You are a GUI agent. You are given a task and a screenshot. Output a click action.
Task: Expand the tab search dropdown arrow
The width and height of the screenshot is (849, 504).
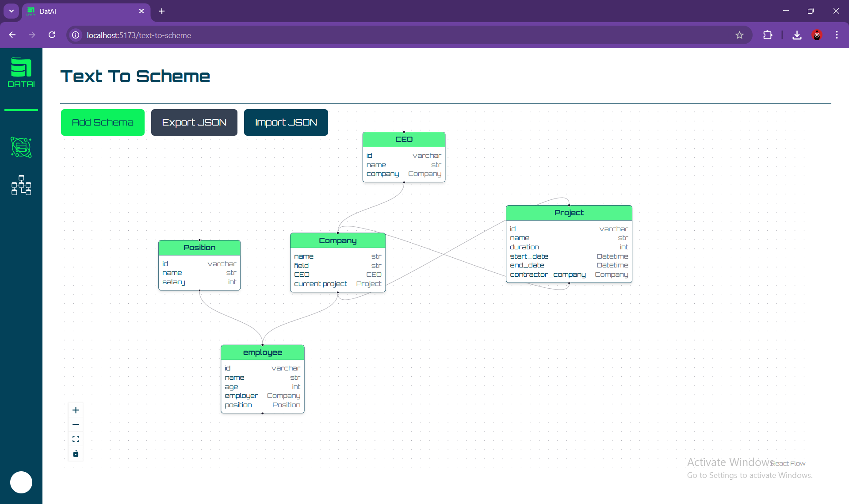[x=11, y=11]
